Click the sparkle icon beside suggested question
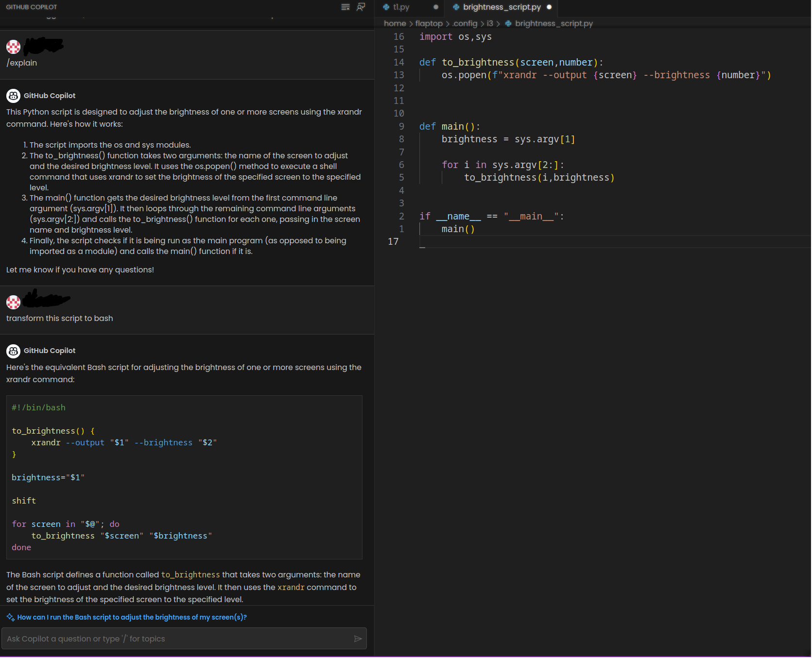The height and width of the screenshot is (658, 812). (x=10, y=617)
